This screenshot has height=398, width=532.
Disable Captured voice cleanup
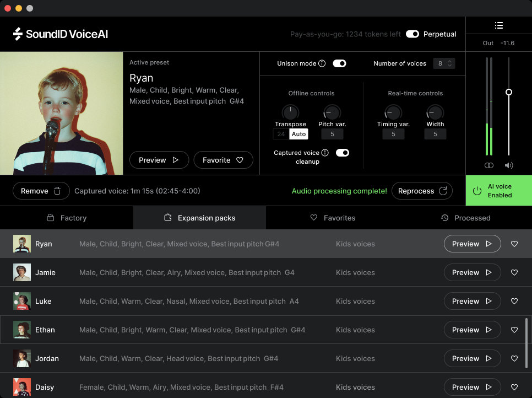pos(343,153)
